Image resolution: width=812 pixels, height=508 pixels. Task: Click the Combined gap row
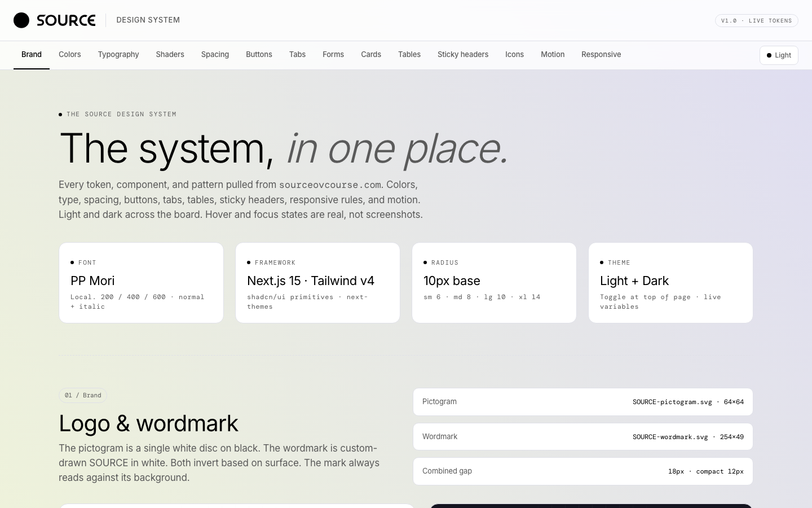point(583,471)
